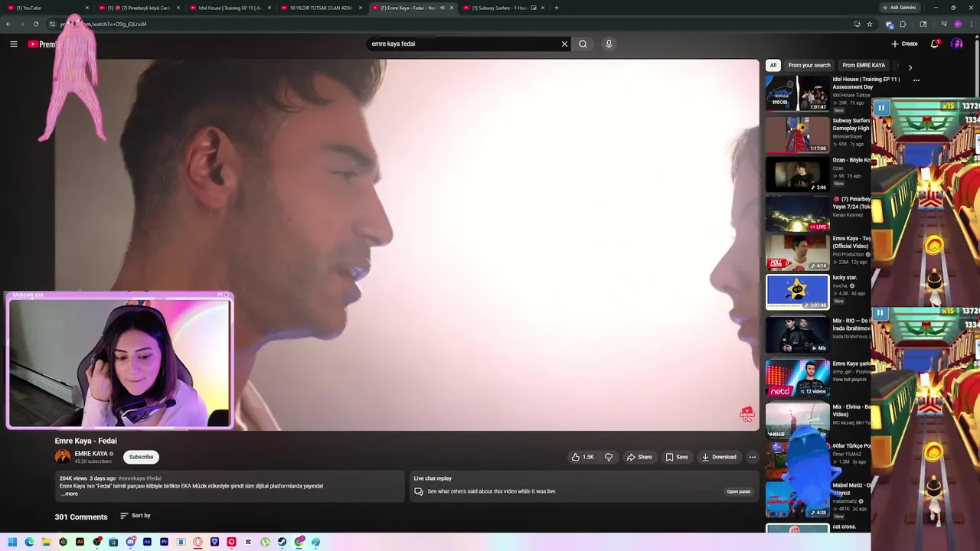Bookmark this page with the star icon
The height and width of the screenshot is (551, 980).
(870, 24)
